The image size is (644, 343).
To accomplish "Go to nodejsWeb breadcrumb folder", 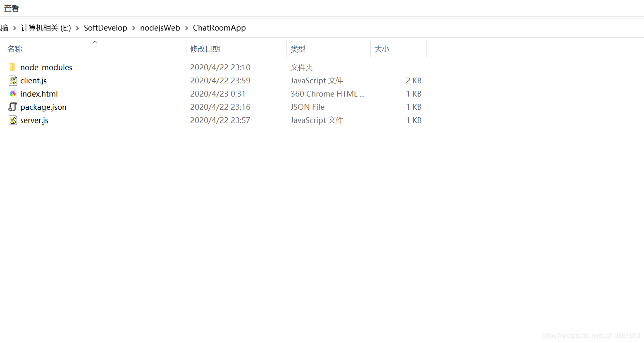I will [160, 28].
